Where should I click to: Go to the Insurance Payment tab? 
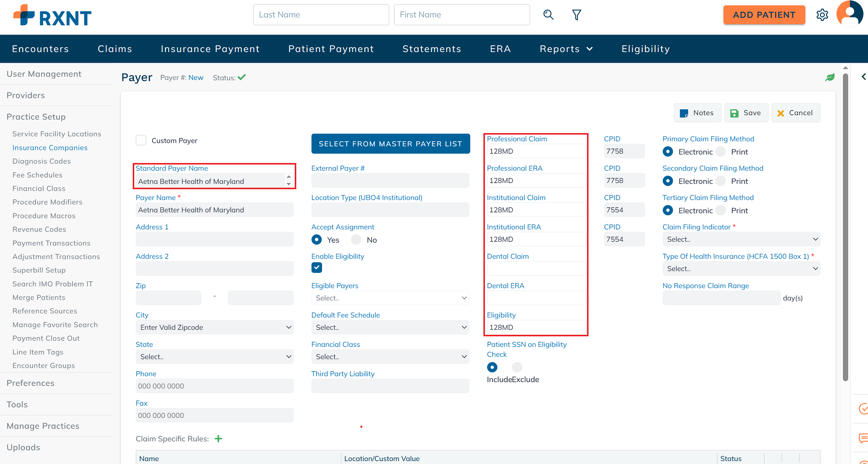[210, 49]
